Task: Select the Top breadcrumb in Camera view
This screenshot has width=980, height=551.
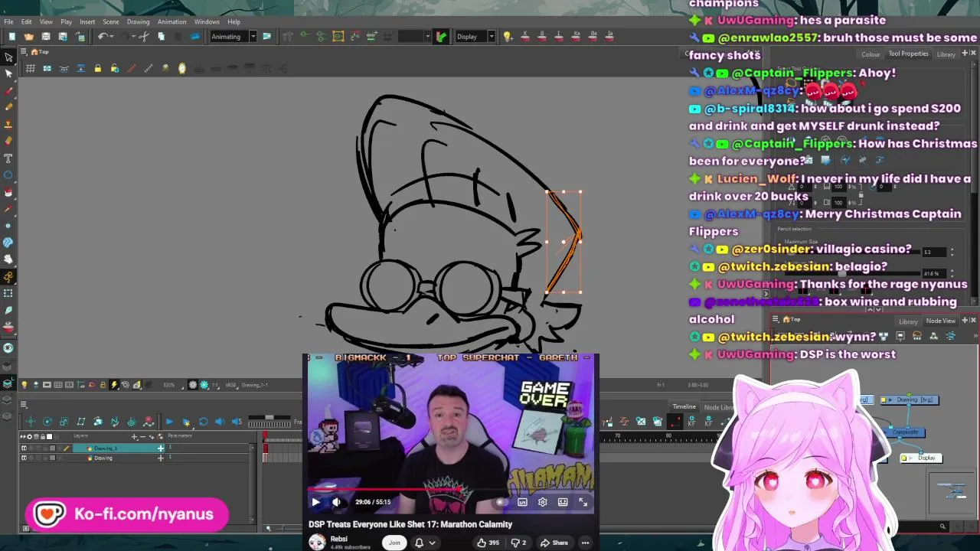Action: point(44,52)
